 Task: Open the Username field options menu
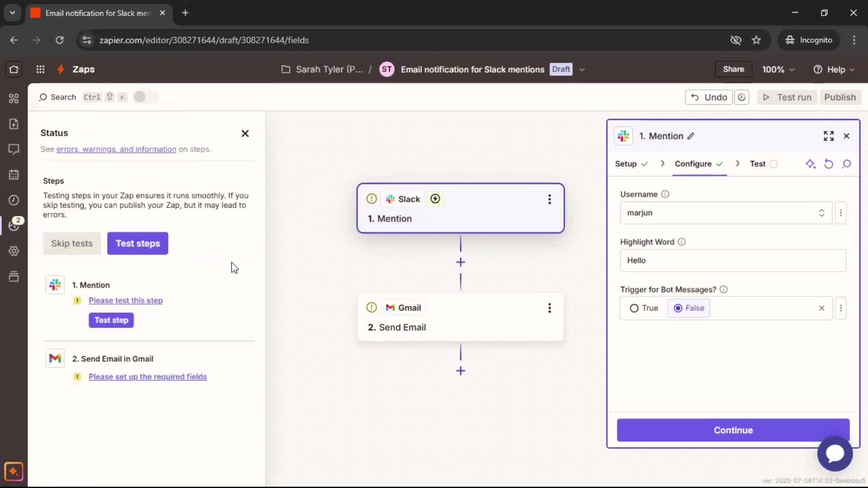coord(841,213)
